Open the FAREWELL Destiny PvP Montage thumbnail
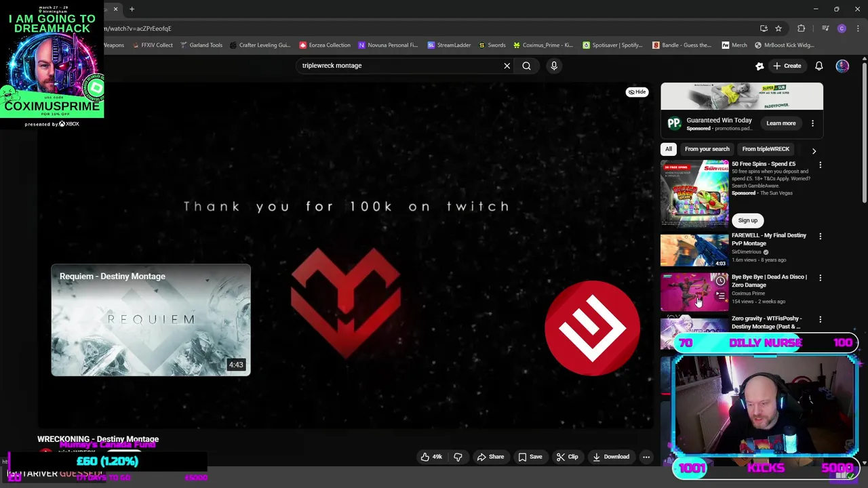The height and width of the screenshot is (488, 868). tap(694, 249)
